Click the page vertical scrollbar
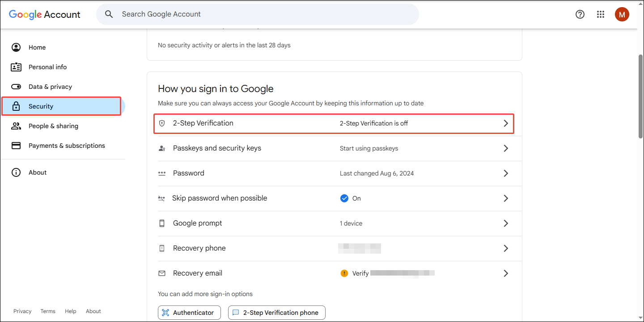Viewport: 644px width, 322px height. tap(641, 96)
